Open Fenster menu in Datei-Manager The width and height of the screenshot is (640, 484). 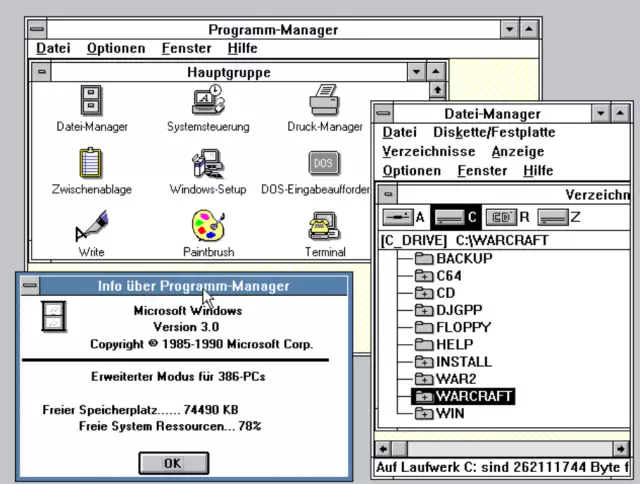tap(482, 171)
